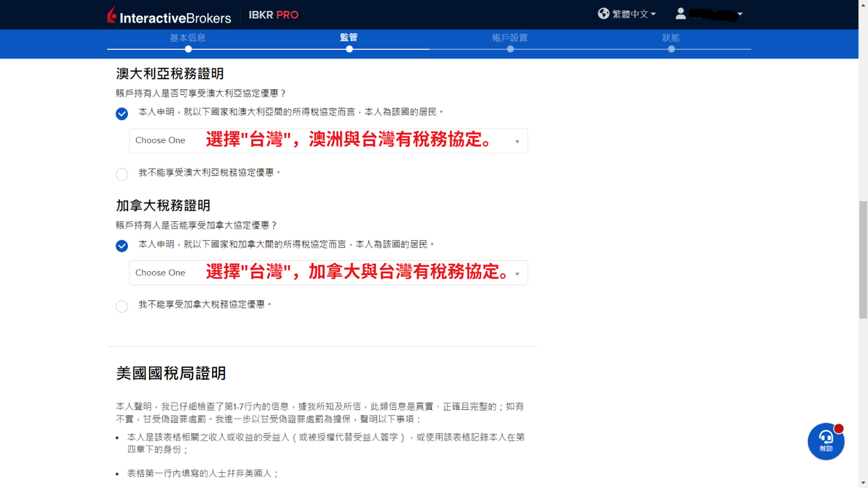This screenshot has height=488, width=868.
Task: Click the 狀態 step progress dot
Action: pos(671,49)
